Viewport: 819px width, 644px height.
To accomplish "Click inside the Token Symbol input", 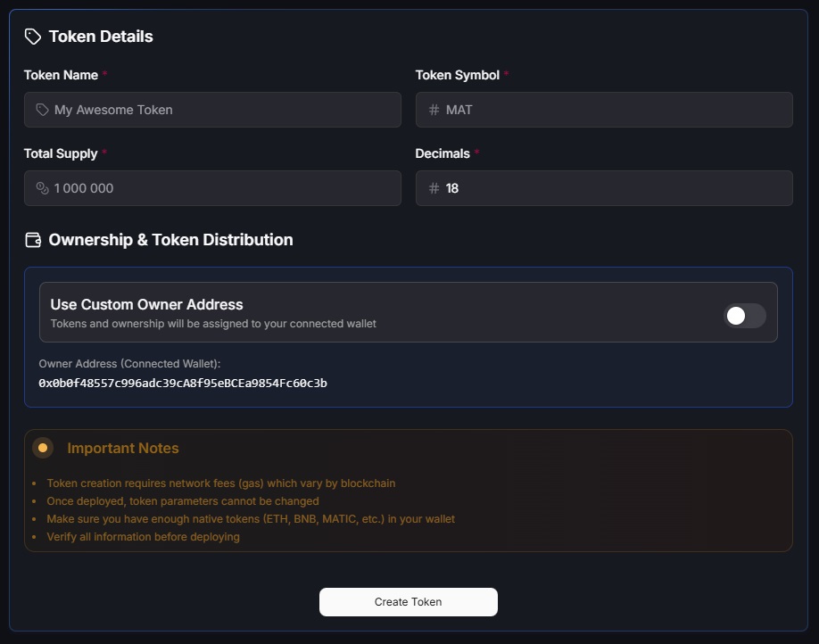I will (x=604, y=109).
